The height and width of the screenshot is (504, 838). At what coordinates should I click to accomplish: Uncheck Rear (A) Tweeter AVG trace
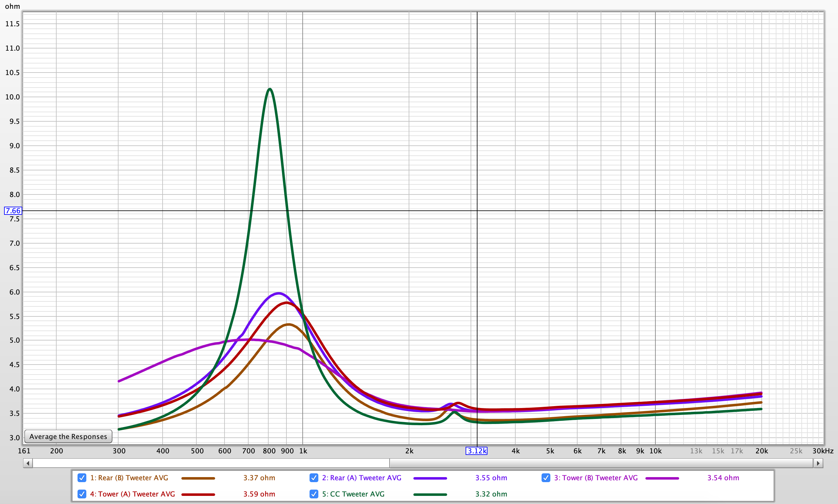click(314, 478)
